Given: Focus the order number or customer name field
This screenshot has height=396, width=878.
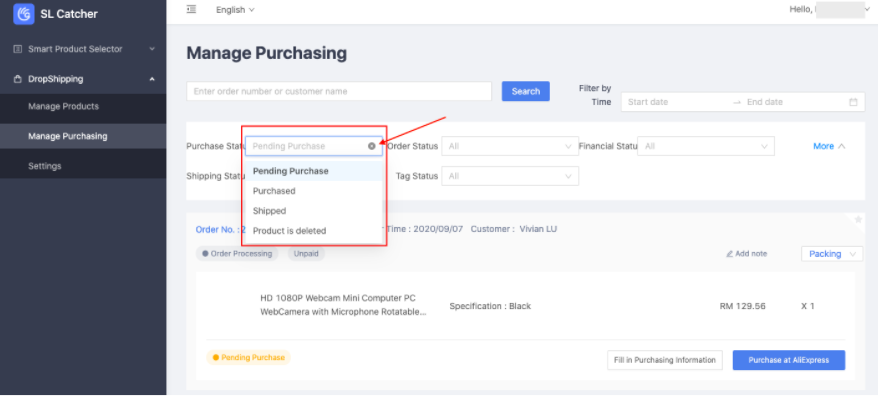Looking at the screenshot, I should (339, 91).
